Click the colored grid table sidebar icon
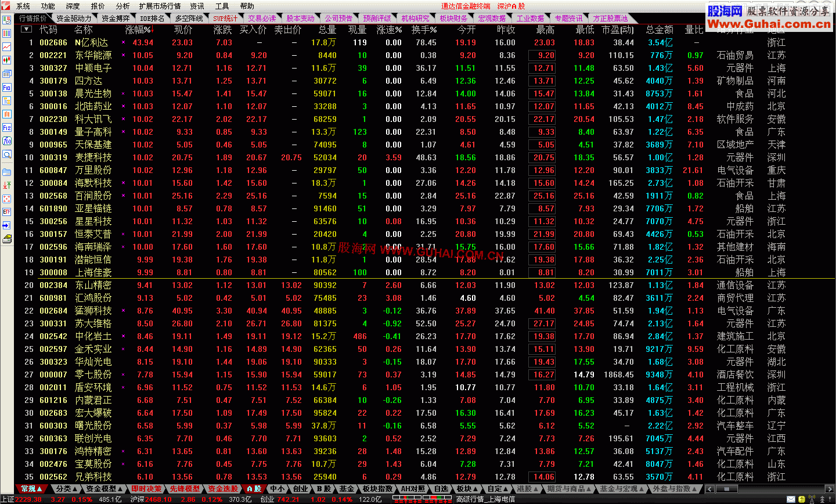Viewport: 836px width, 504px height. 7,33
